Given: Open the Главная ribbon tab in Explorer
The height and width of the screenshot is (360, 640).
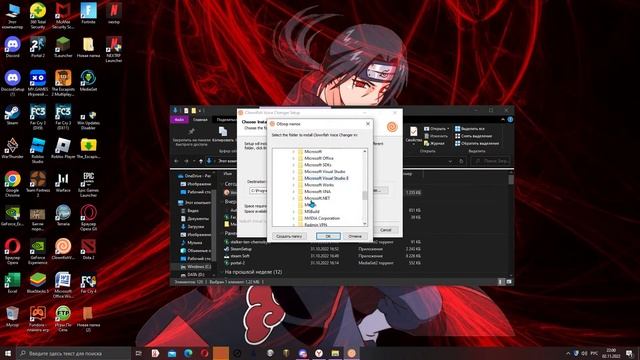Looking at the screenshot, I should pos(200,120).
